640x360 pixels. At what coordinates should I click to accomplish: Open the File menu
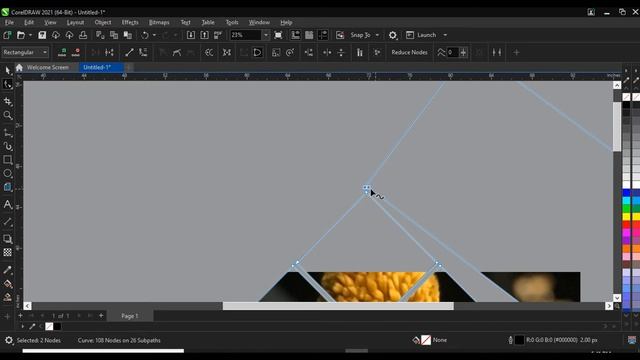(x=9, y=22)
